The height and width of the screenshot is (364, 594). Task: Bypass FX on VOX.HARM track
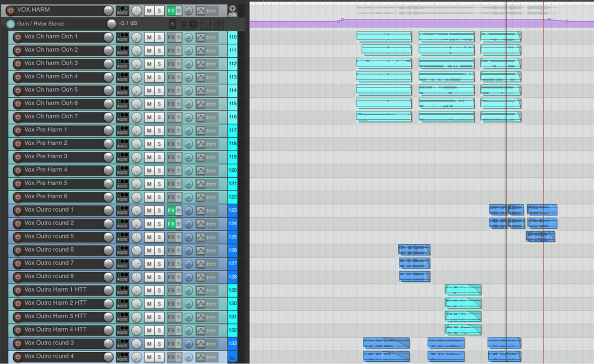[x=178, y=11]
